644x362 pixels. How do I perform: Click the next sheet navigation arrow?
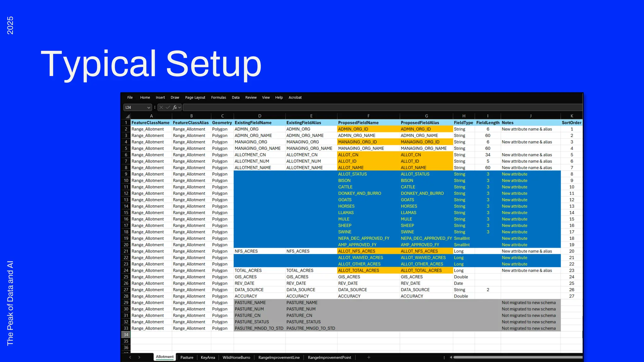tap(139, 357)
